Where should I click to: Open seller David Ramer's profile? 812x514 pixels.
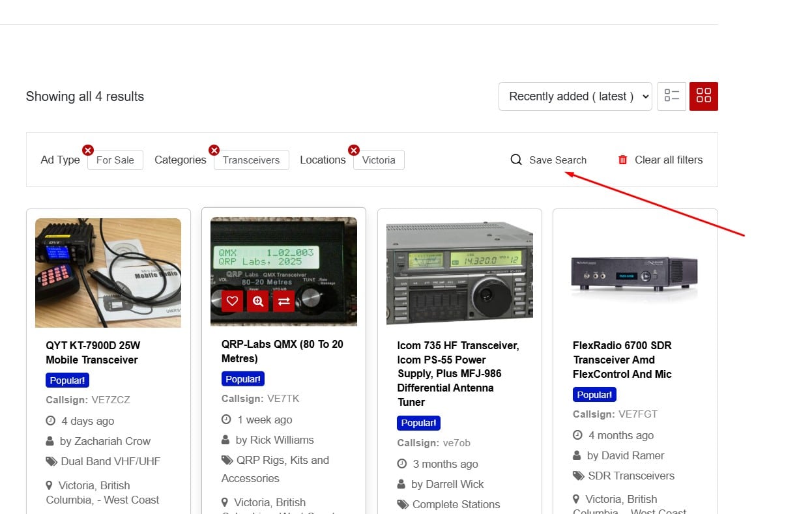(633, 455)
